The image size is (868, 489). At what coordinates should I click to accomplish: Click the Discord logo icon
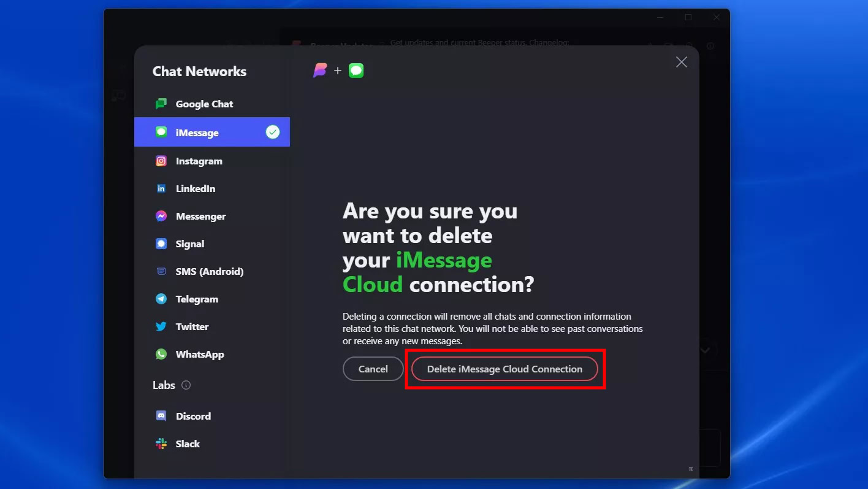(x=161, y=416)
